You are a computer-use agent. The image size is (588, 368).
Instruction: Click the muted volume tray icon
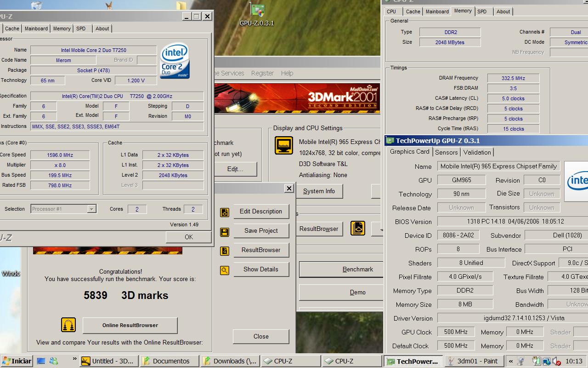click(556, 361)
